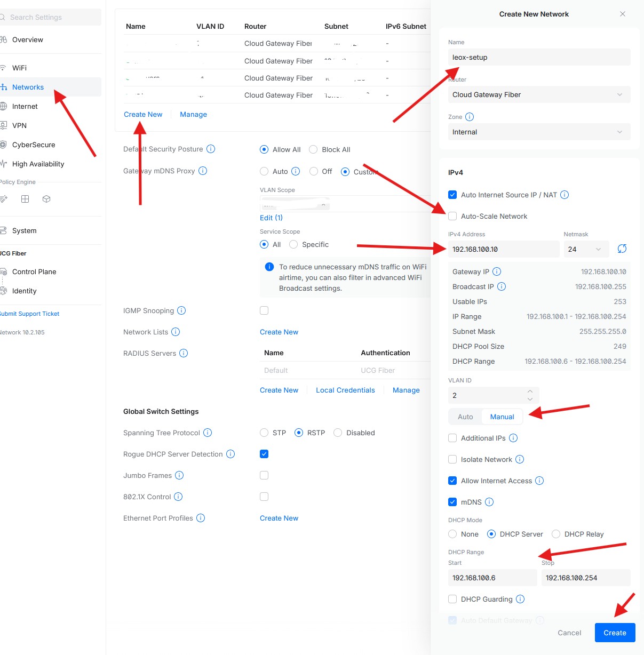Click the Create button to save network

point(615,633)
